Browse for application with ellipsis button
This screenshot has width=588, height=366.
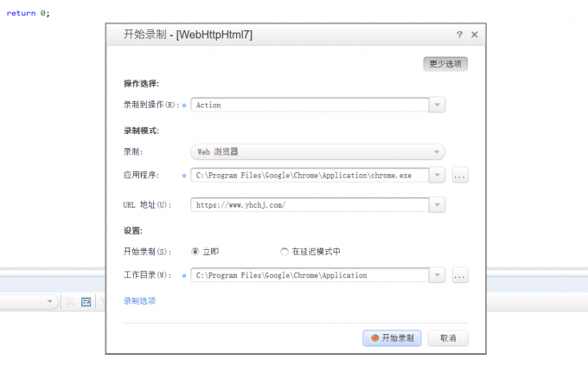pyautogui.click(x=460, y=176)
